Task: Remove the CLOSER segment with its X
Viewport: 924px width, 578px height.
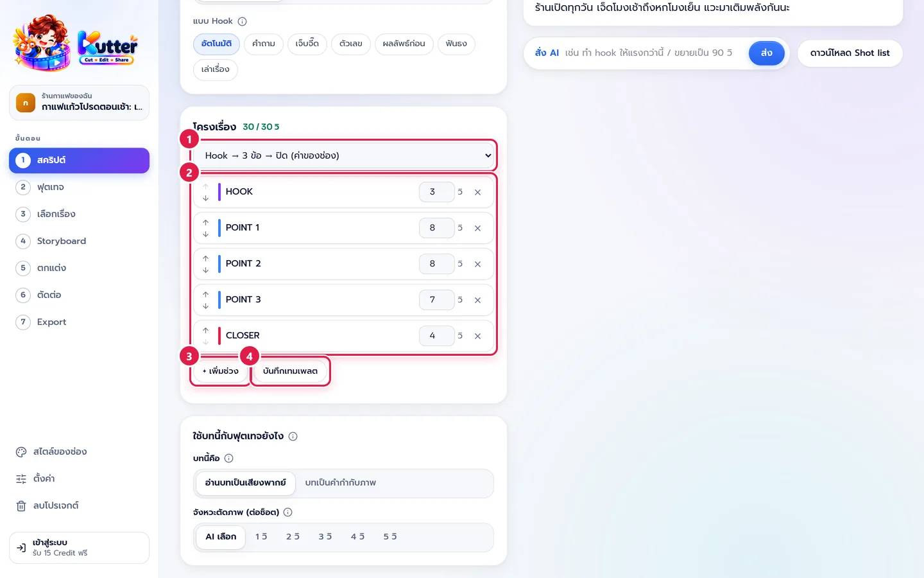Action: click(x=477, y=336)
